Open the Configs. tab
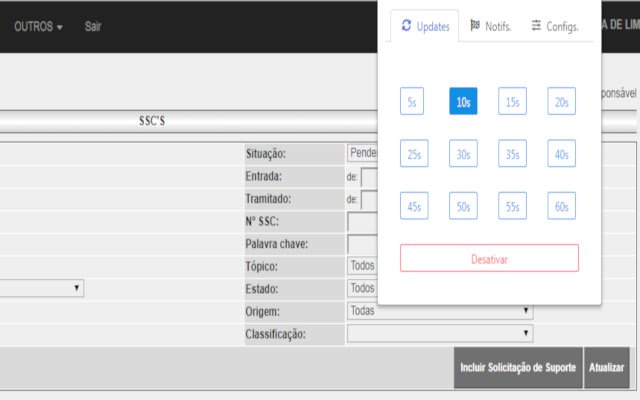Viewport: 640px width, 400px height. tap(555, 26)
